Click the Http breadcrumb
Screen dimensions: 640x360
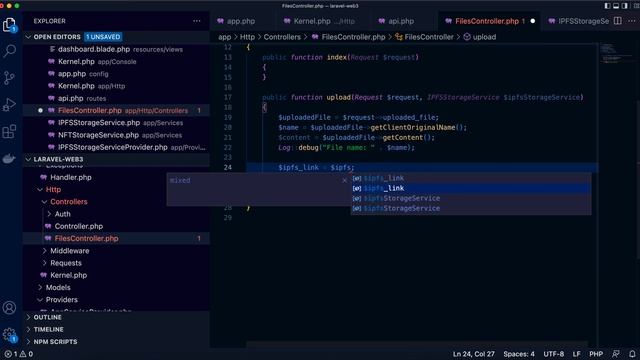247,37
